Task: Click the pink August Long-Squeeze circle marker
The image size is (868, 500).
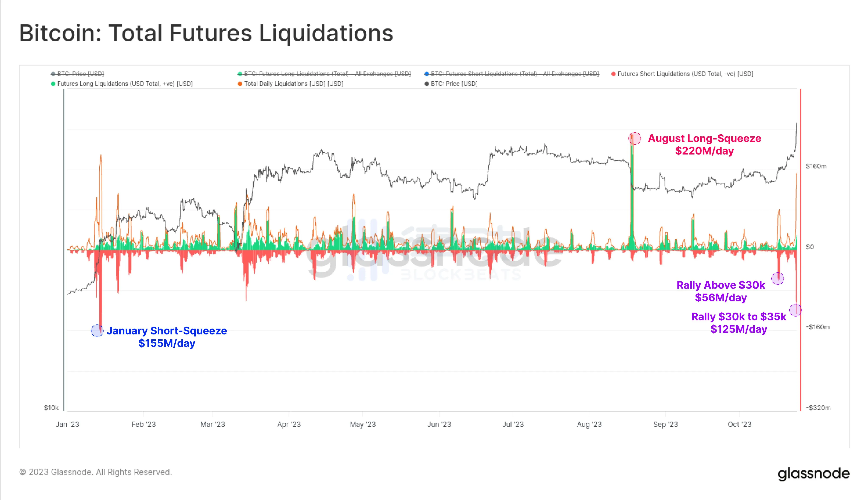Action: click(x=634, y=138)
